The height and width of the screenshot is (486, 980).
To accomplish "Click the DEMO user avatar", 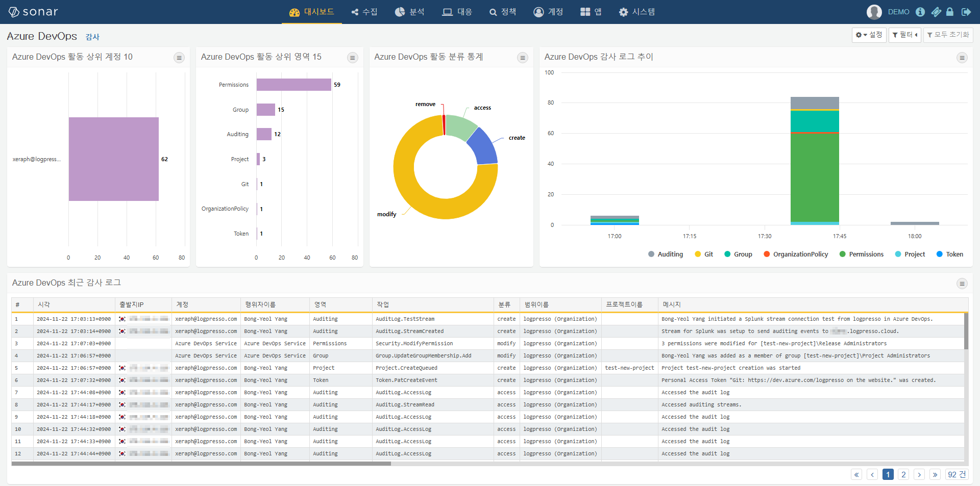I will tap(874, 12).
